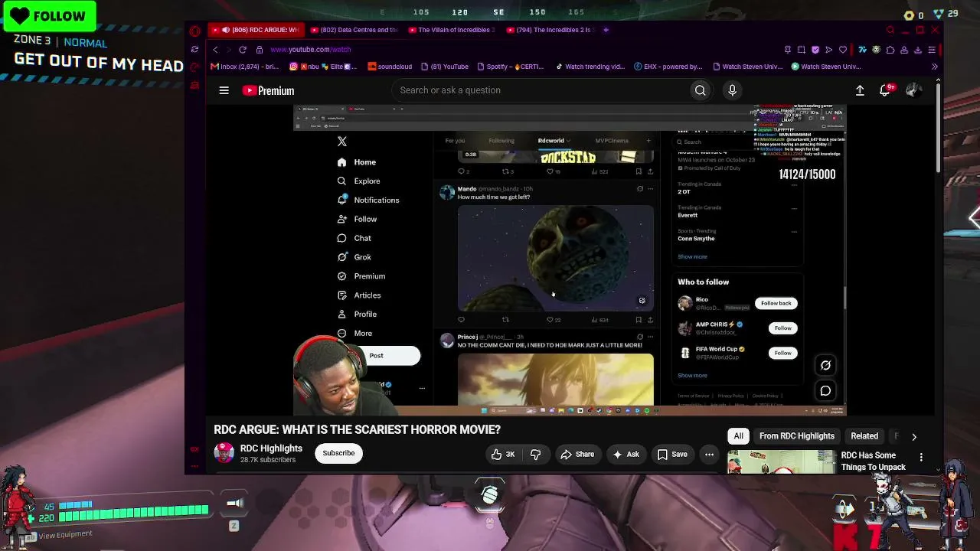Open the YouTube guide hamburger menu
Viewport: 980px width, 551px height.
[x=224, y=90]
